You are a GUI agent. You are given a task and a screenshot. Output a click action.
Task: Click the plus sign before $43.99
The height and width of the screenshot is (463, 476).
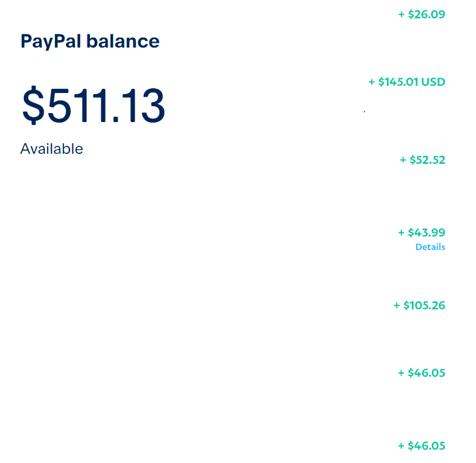click(x=401, y=233)
